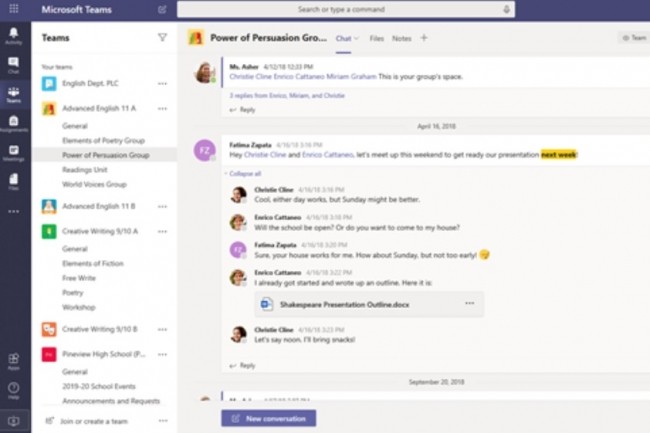Viewport: 650px width, 433px height.
Task: Open the English Dept. PLC team
Action: (90, 83)
